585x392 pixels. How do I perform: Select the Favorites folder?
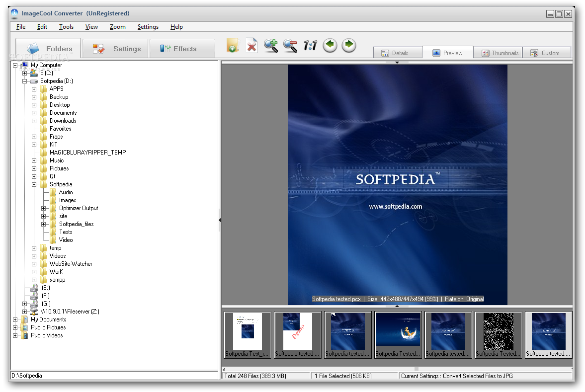[61, 129]
